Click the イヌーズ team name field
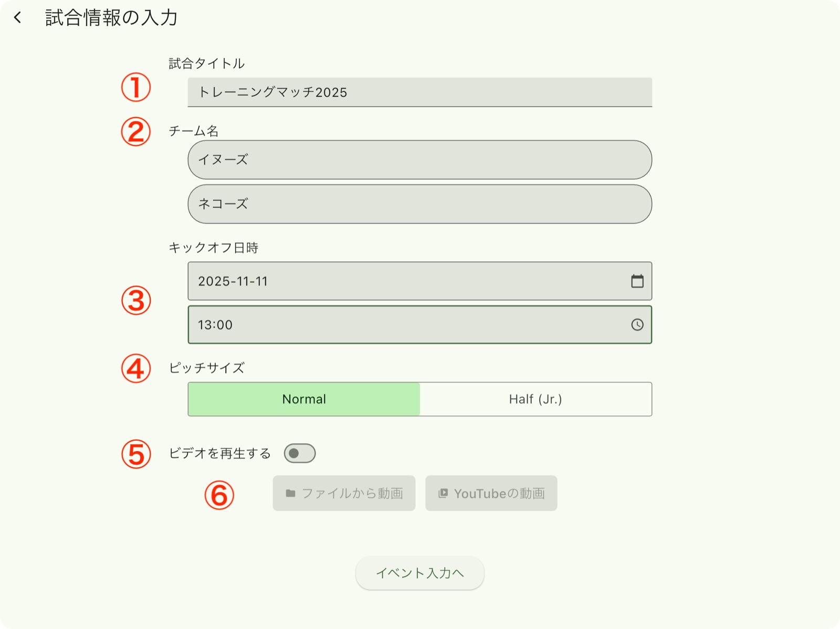 click(420, 160)
